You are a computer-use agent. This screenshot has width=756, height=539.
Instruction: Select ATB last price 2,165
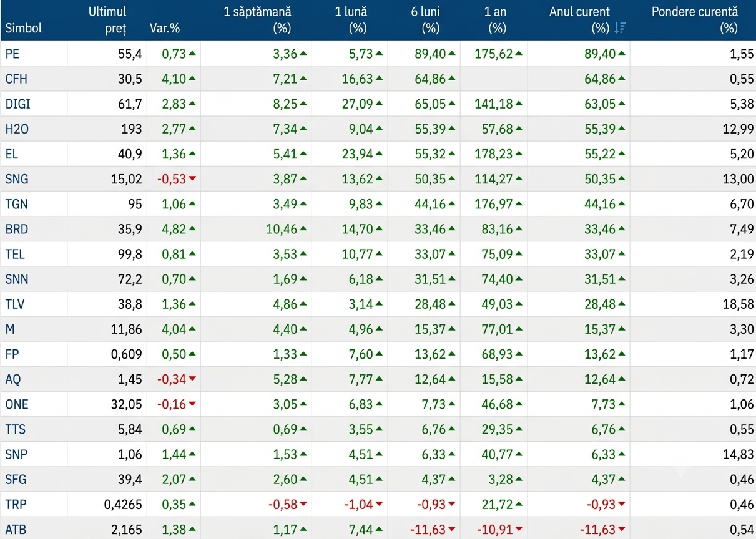click(x=127, y=530)
